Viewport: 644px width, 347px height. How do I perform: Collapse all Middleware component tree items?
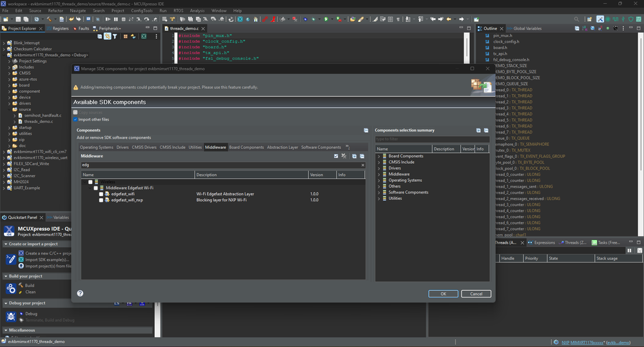[362, 156]
